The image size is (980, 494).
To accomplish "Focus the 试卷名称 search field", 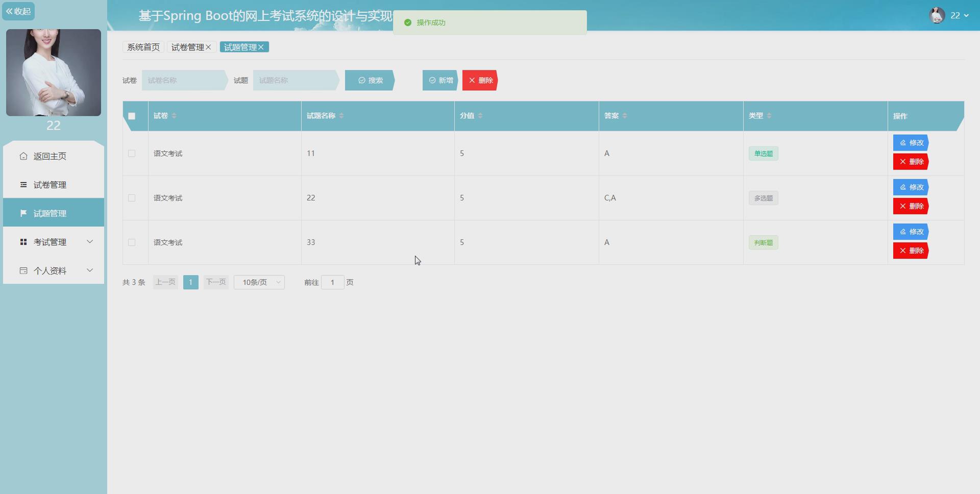I will point(184,80).
